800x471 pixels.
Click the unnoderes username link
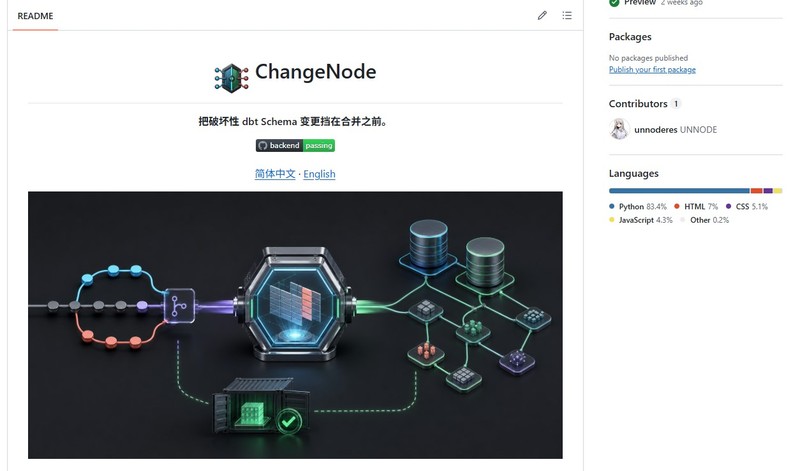click(x=656, y=130)
